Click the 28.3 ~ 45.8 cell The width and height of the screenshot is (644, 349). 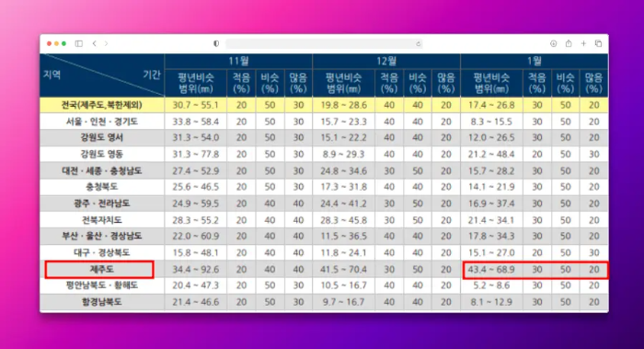coord(344,220)
